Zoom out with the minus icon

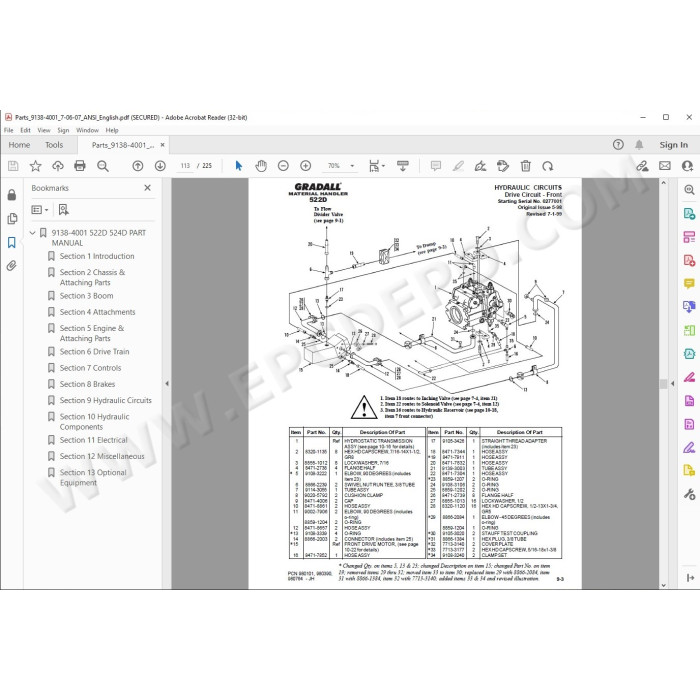tap(283, 166)
